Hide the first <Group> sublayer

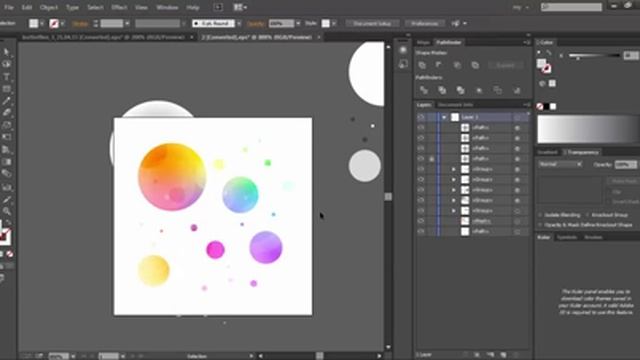coord(421,169)
